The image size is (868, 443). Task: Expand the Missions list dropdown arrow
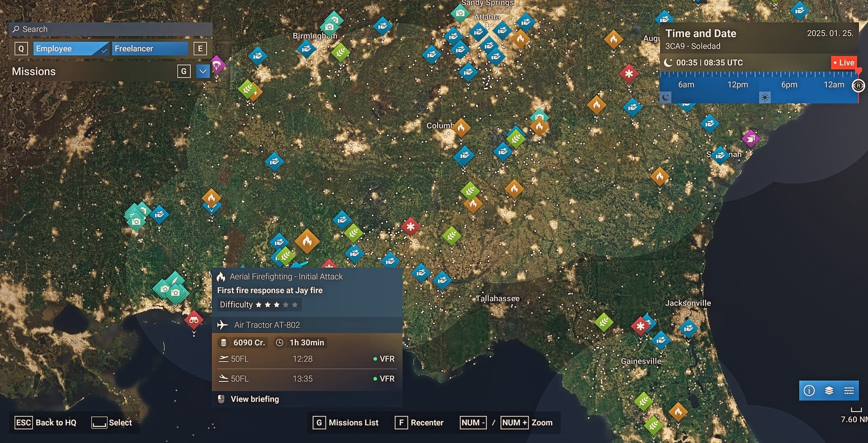coord(203,71)
